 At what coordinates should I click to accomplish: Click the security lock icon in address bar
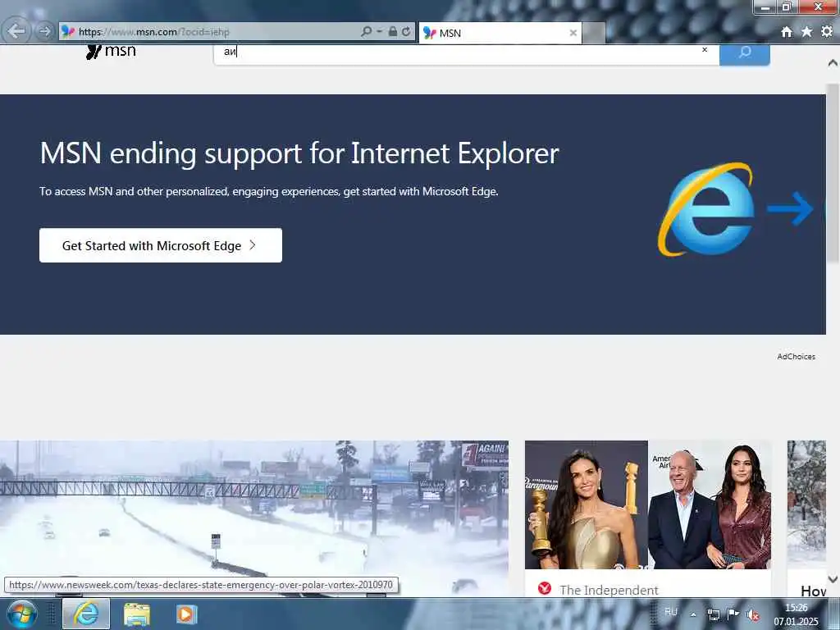(393, 32)
